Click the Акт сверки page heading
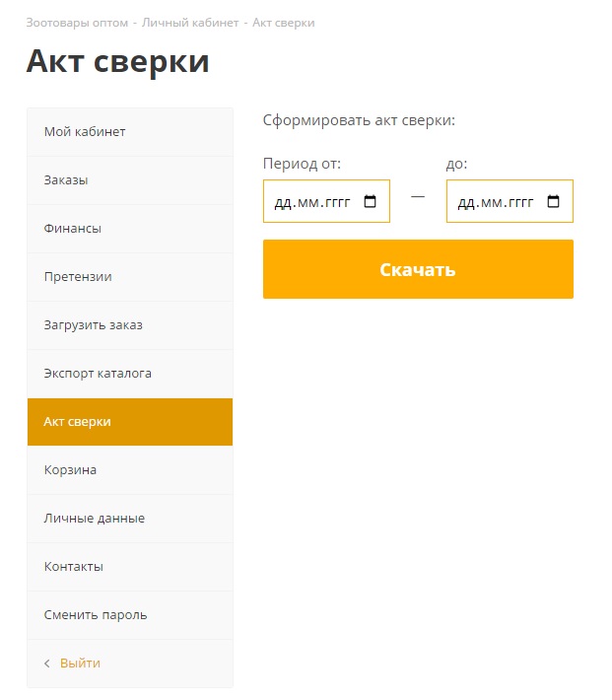Screen dimensions: 612x700 [118, 61]
